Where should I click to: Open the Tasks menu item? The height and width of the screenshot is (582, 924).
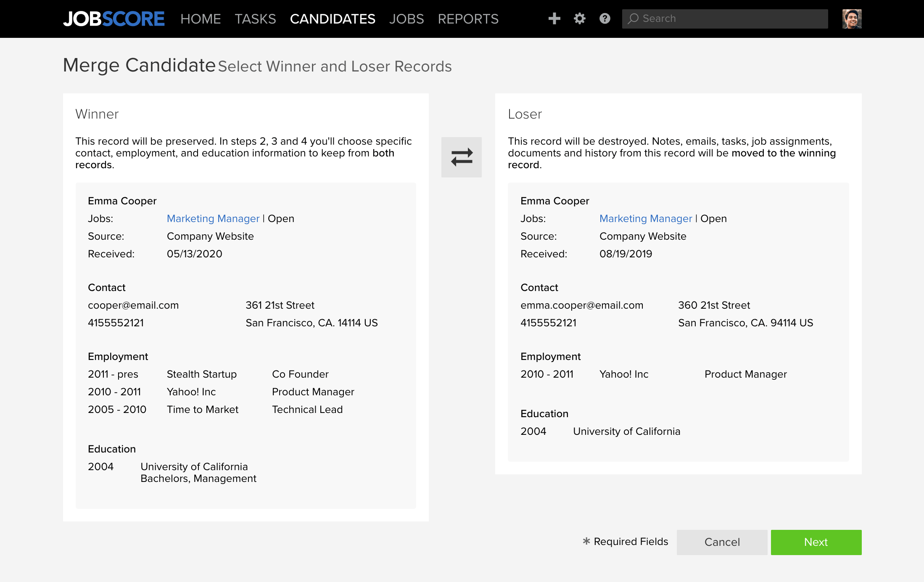click(255, 19)
